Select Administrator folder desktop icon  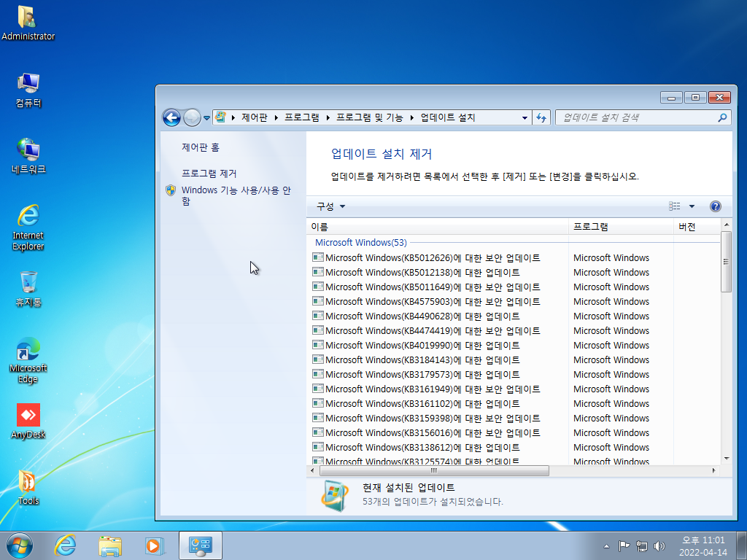tap(28, 23)
